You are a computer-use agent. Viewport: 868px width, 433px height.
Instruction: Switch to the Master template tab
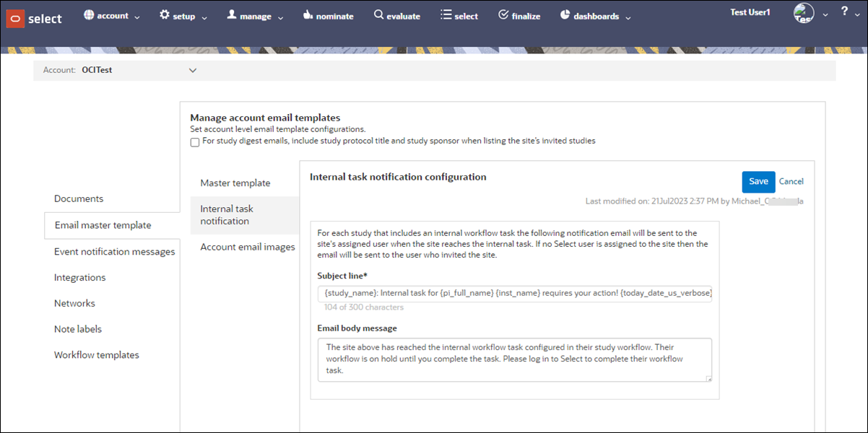pos(235,183)
